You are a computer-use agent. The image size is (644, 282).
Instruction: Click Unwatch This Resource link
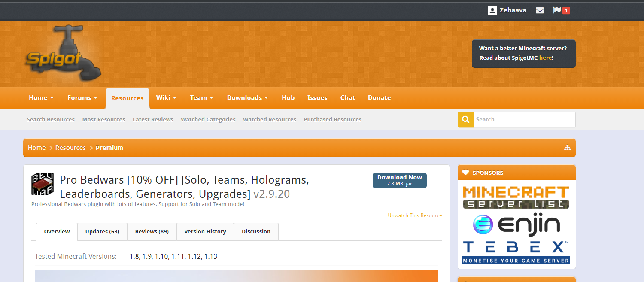415,215
